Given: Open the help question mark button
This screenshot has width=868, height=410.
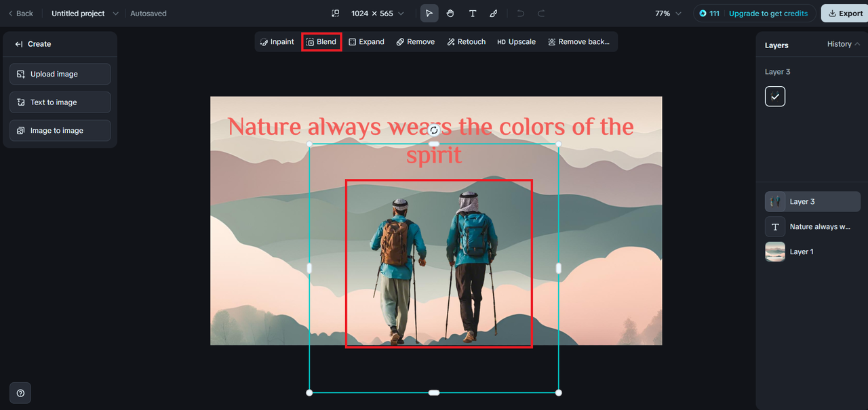Looking at the screenshot, I should (20, 393).
